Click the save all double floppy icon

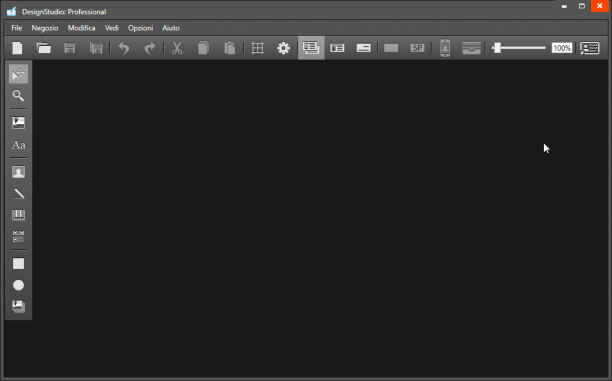point(96,48)
